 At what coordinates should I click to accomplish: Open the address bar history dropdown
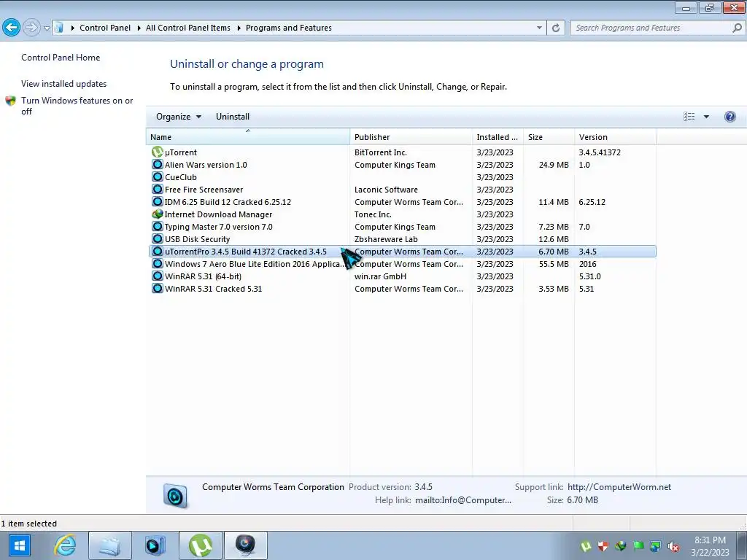(539, 28)
